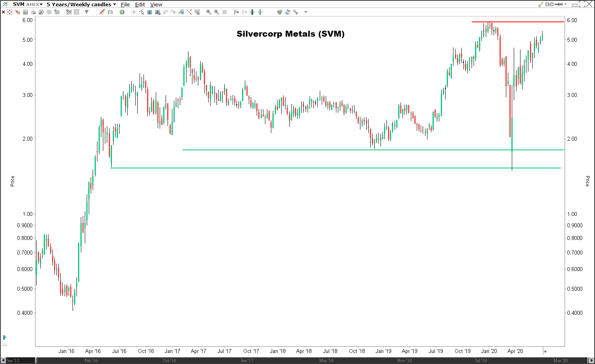Click the refresh arrows toolbar icon
Screen dimensions: 595x364
coord(287,12)
